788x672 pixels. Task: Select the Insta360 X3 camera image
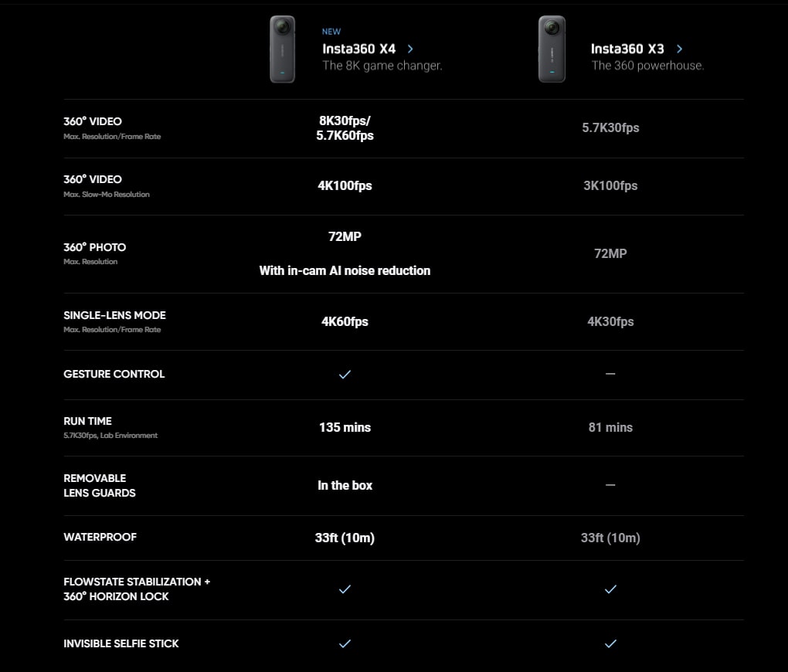(x=552, y=49)
